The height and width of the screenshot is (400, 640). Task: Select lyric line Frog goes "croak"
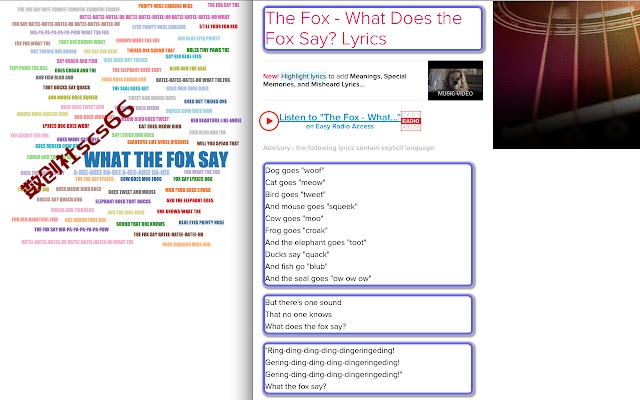pyautogui.click(x=296, y=230)
